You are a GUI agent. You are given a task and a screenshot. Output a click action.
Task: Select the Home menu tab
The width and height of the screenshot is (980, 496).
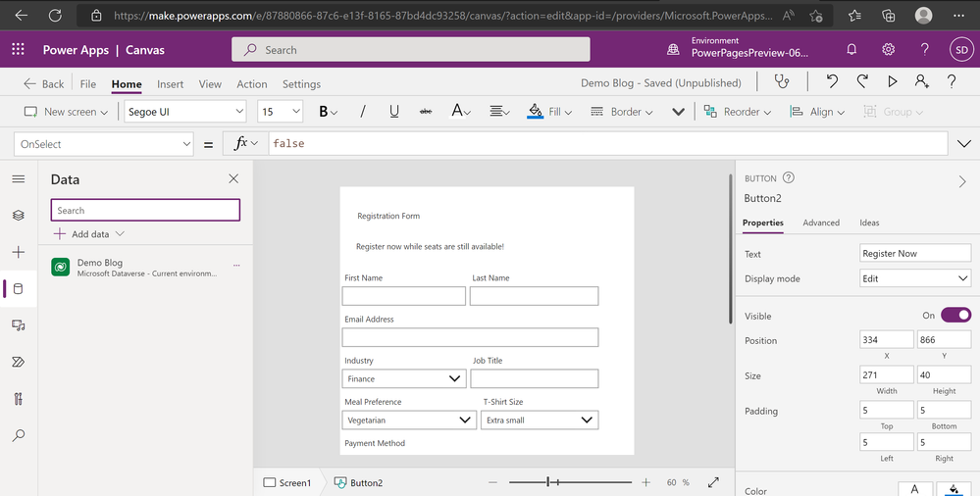click(127, 83)
